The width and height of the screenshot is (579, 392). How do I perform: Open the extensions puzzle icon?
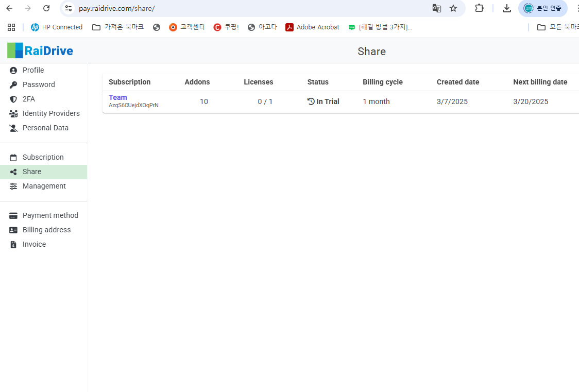point(479,8)
